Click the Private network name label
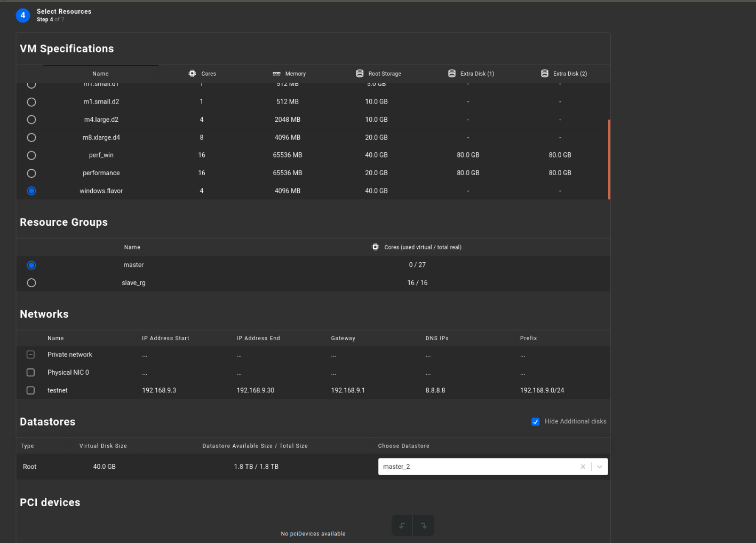 (x=70, y=355)
